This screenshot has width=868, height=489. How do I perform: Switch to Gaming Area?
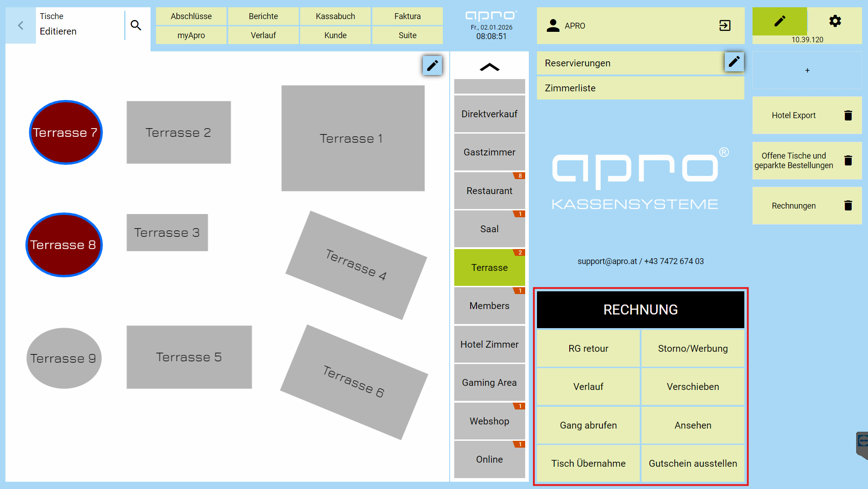coord(490,383)
